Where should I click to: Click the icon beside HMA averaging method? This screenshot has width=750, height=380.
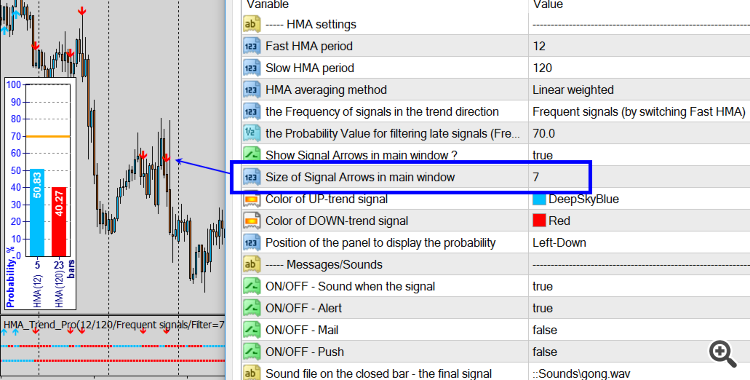click(251, 90)
